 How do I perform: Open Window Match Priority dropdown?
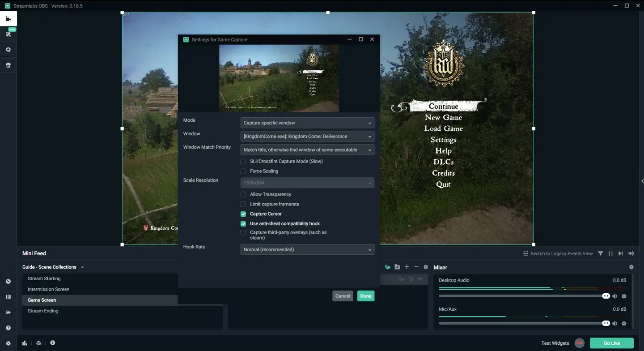coord(307,150)
